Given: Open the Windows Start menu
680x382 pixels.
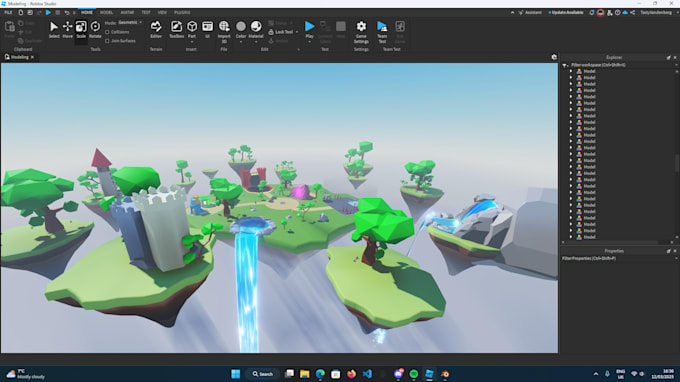Looking at the screenshot, I should 235,374.
